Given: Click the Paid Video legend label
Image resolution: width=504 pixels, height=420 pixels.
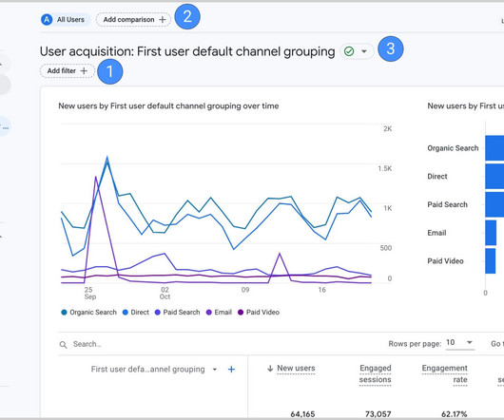Looking at the screenshot, I should point(262,312).
